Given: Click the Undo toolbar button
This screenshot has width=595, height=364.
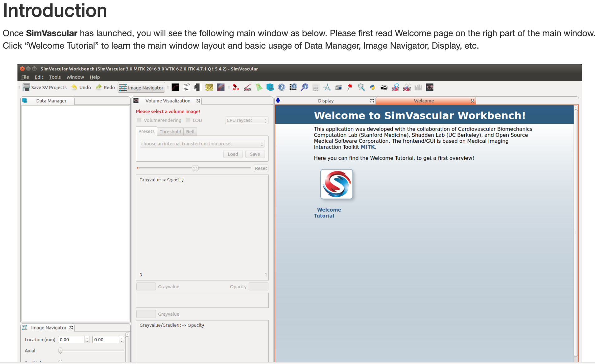Looking at the screenshot, I should tap(81, 87).
